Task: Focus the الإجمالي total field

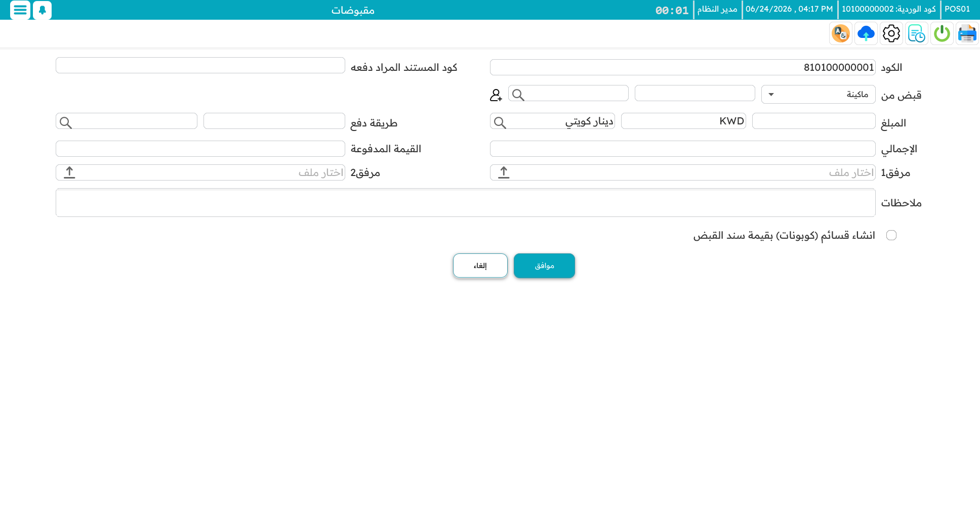Action: 682,149
